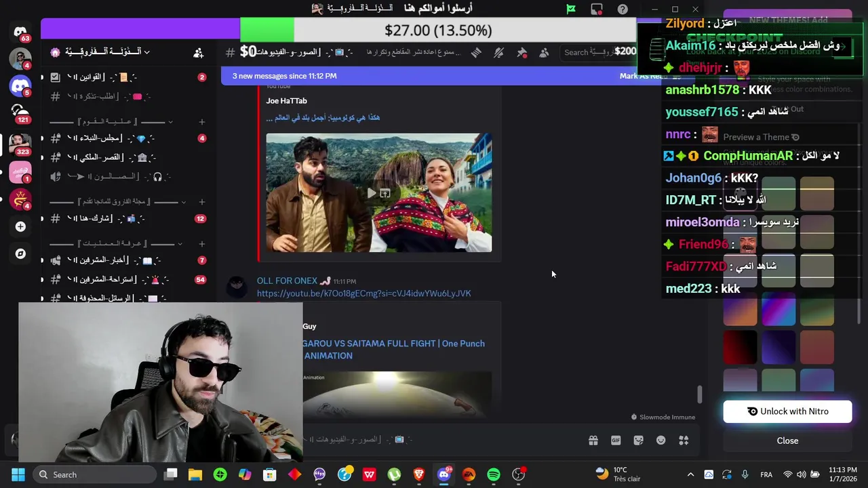
Task: Open Brave browser from the taskbar
Action: pyautogui.click(x=419, y=474)
